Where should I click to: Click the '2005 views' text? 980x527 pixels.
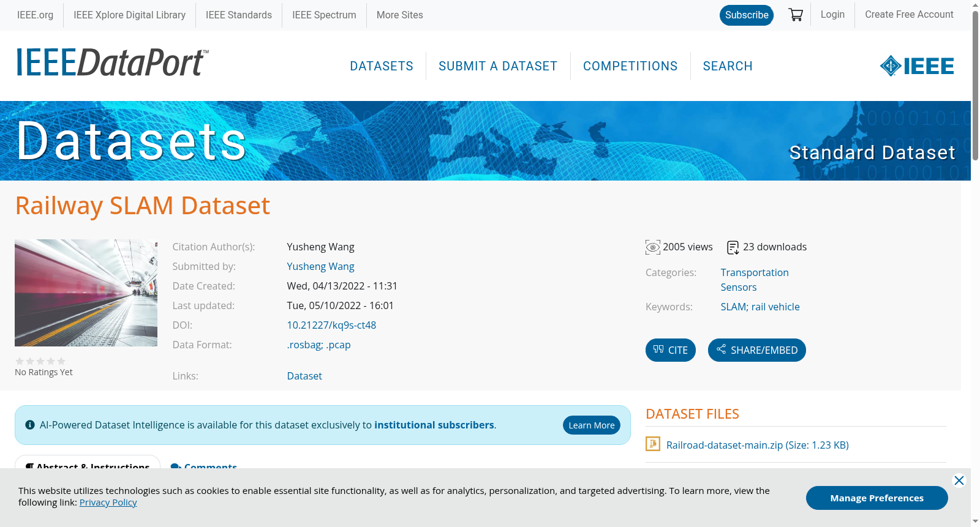[x=688, y=247]
